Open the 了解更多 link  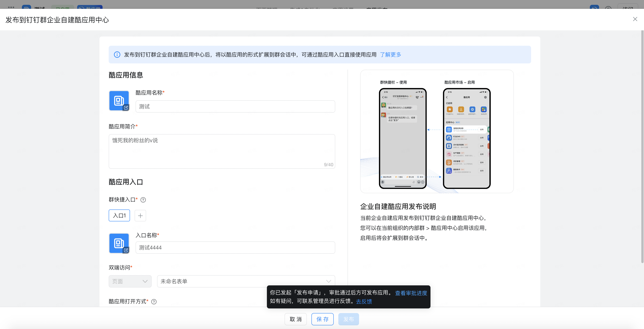coord(390,55)
